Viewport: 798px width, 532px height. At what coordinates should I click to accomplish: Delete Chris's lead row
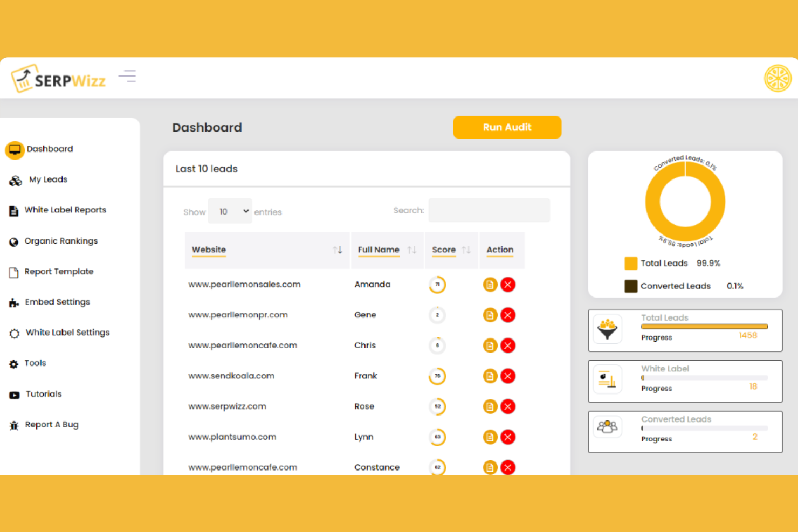(508, 346)
